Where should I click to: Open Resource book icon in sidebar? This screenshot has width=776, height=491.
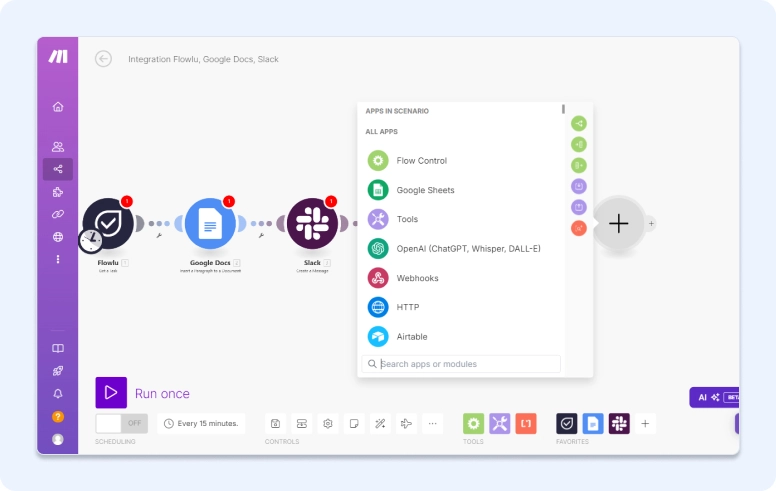(x=58, y=348)
